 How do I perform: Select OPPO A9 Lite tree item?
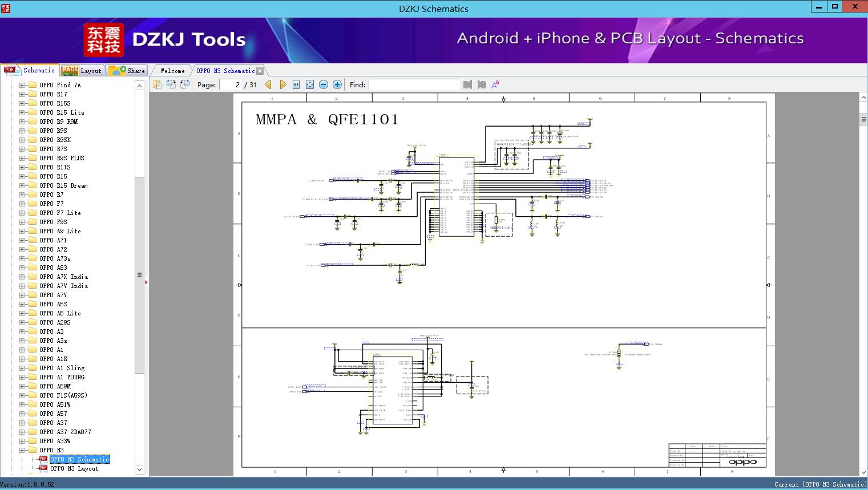(x=60, y=231)
